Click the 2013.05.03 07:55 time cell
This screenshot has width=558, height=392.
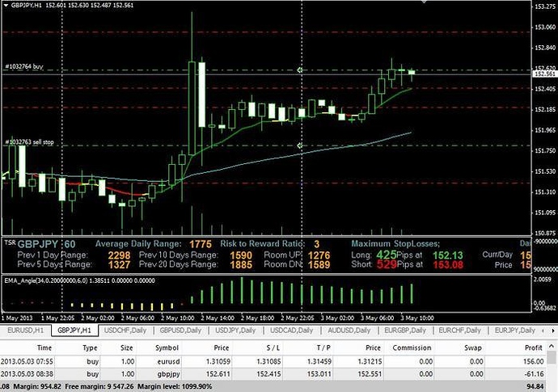[x=27, y=361]
